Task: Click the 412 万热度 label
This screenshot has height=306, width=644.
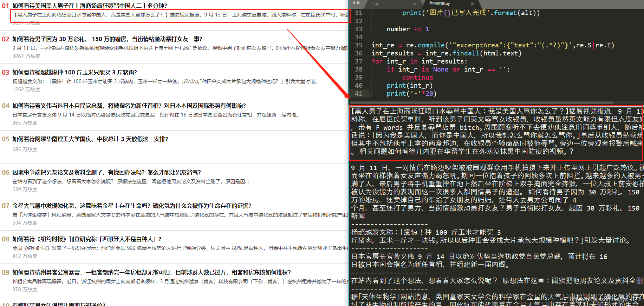Action: 25,256
